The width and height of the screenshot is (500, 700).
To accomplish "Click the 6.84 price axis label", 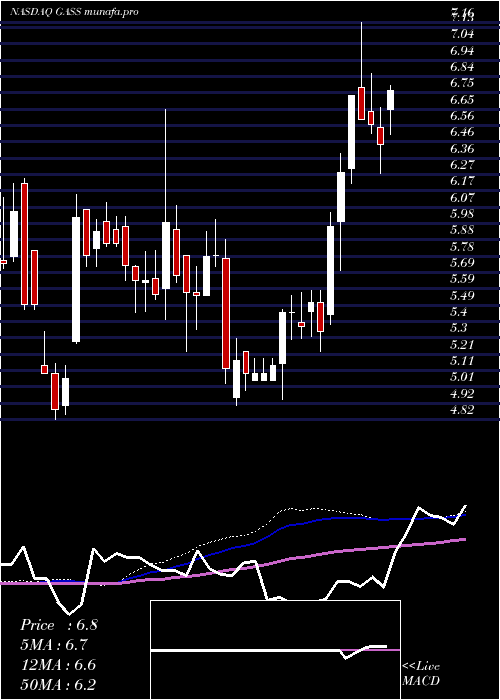I will coord(462,67).
